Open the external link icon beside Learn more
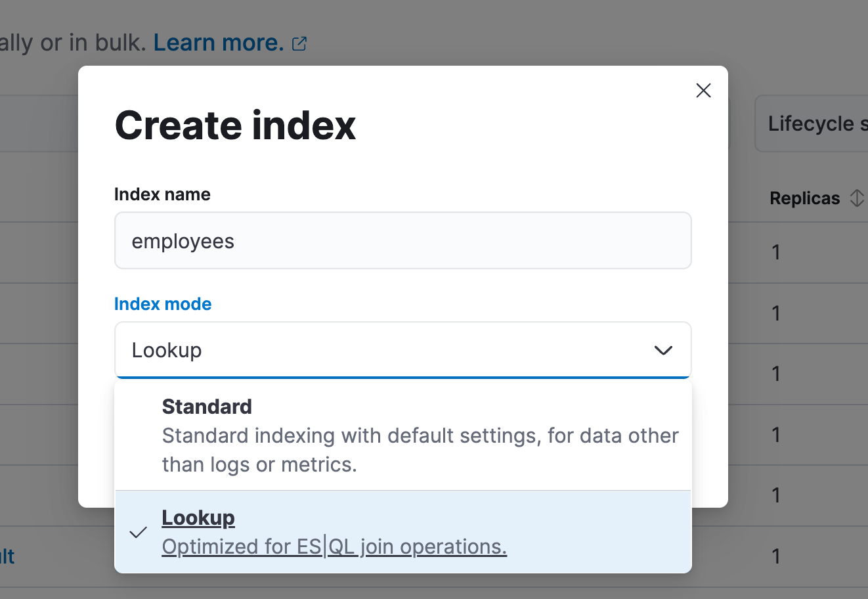Viewport: 868px width, 599px height. point(299,44)
